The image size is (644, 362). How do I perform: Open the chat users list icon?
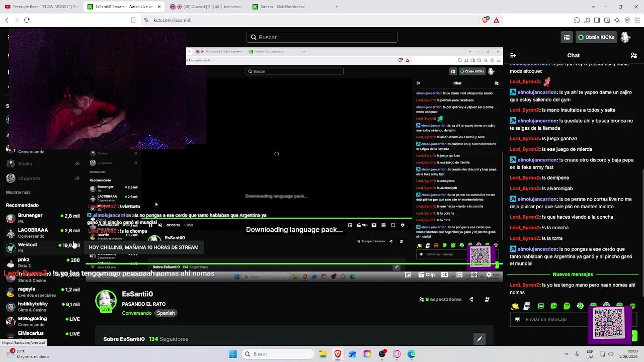(x=634, y=55)
